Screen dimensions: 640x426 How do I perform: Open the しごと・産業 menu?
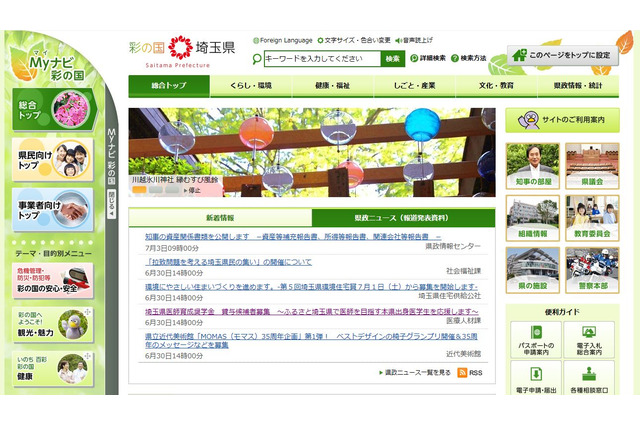pyautogui.click(x=414, y=86)
